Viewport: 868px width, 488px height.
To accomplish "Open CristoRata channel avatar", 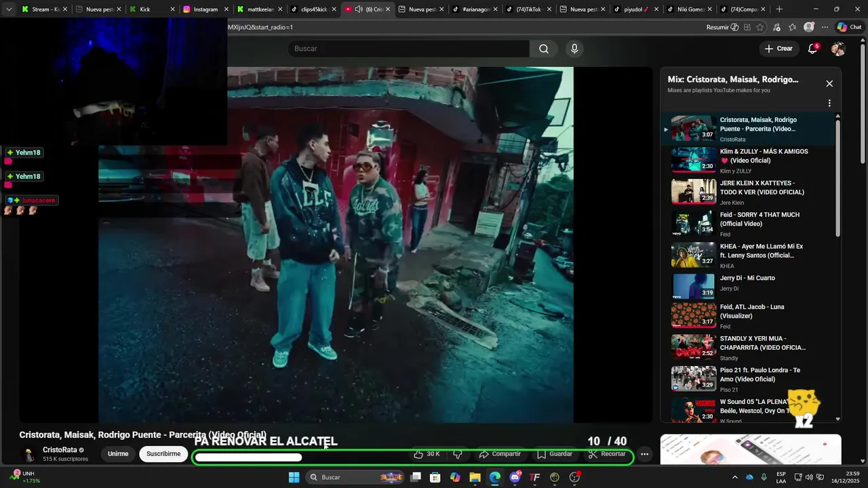I will 28,455.
